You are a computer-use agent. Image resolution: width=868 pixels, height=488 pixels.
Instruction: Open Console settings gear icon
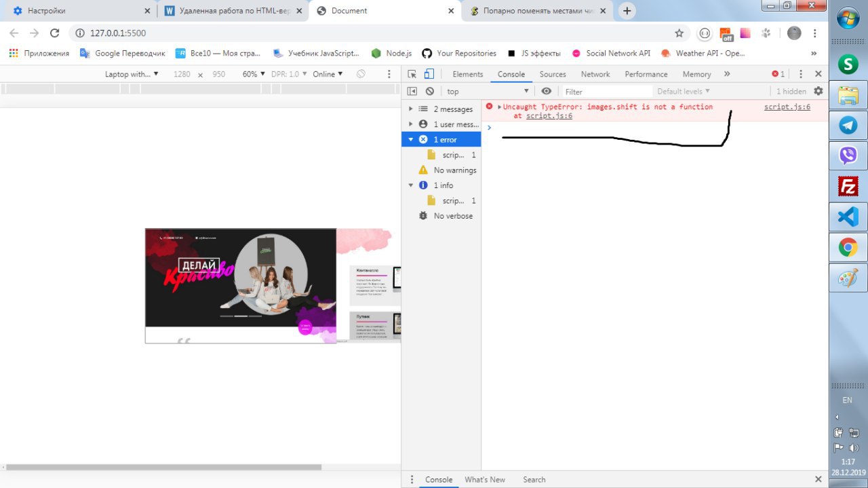click(x=818, y=91)
